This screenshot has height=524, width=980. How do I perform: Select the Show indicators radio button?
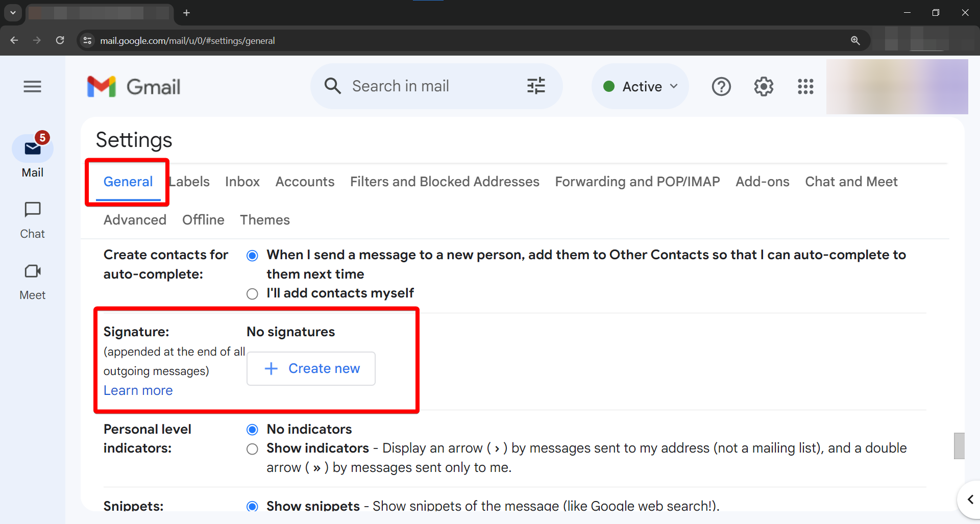(x=252, y=449)
